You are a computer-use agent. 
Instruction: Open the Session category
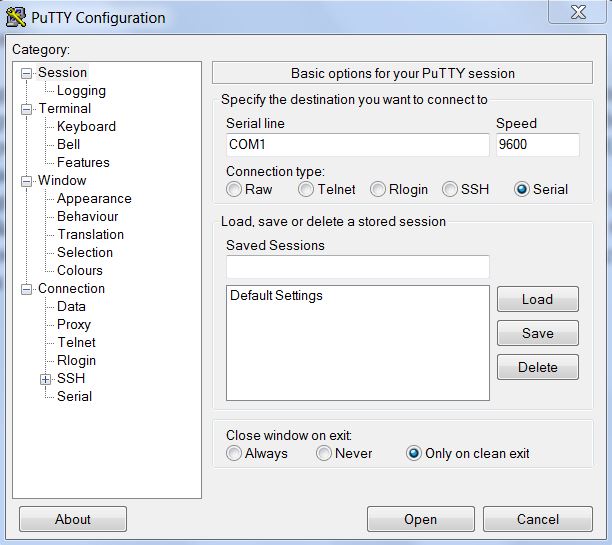(x=62, y=73)
